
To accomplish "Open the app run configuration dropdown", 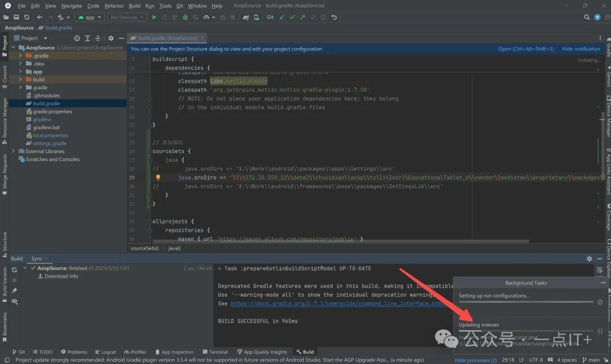I will point(89,17).
